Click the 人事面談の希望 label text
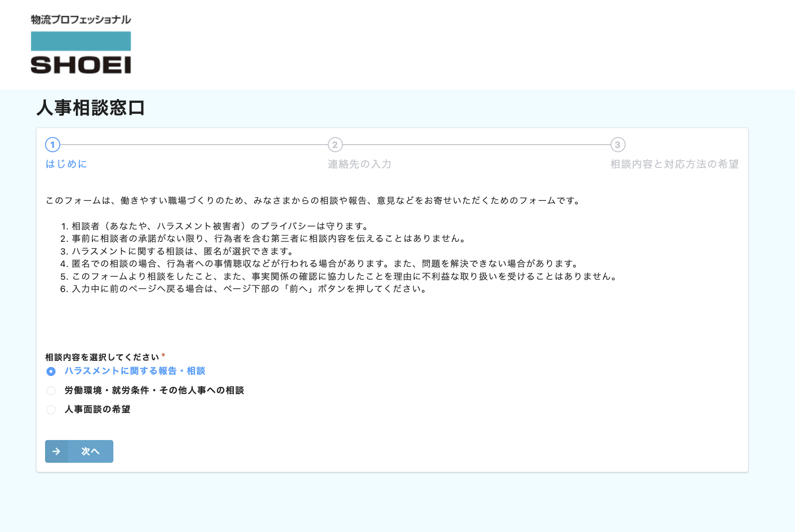The width and height of the screenshot is (795, 532). coord(97,409)
